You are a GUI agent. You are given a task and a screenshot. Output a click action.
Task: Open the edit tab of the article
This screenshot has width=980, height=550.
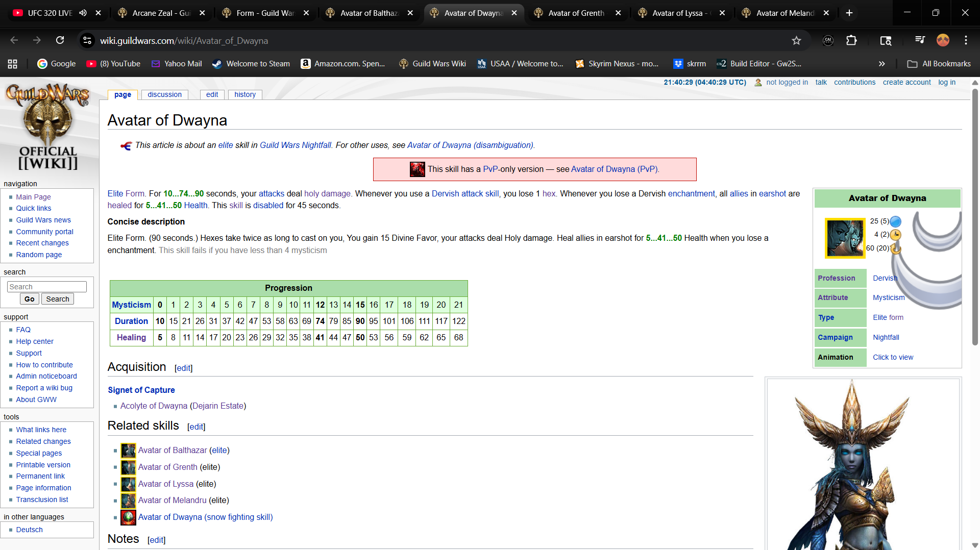click(212, 94)
